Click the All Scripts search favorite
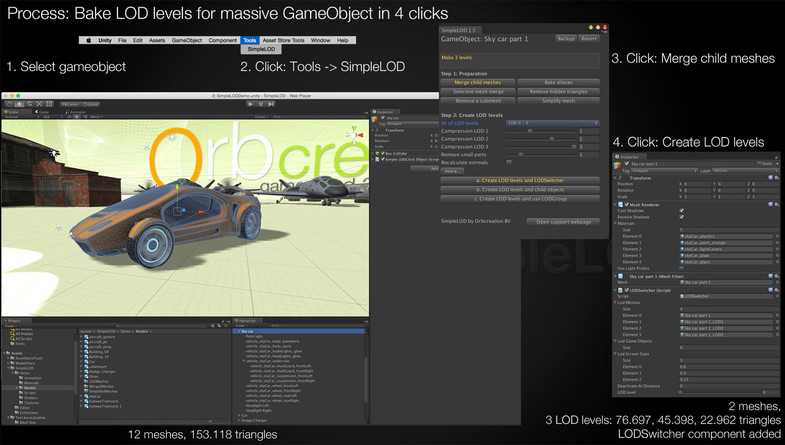This screenshot has width=785, height=445. (21, 338)
